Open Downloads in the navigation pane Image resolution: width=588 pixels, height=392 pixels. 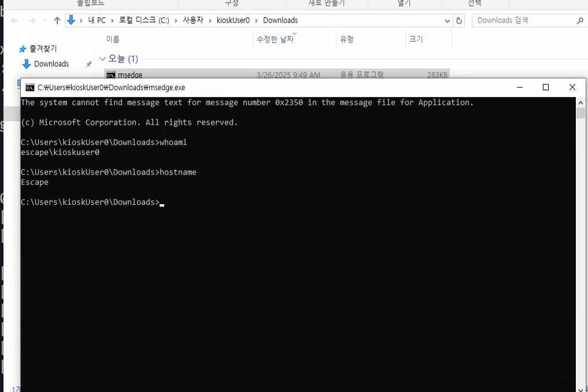pos(51,64)
